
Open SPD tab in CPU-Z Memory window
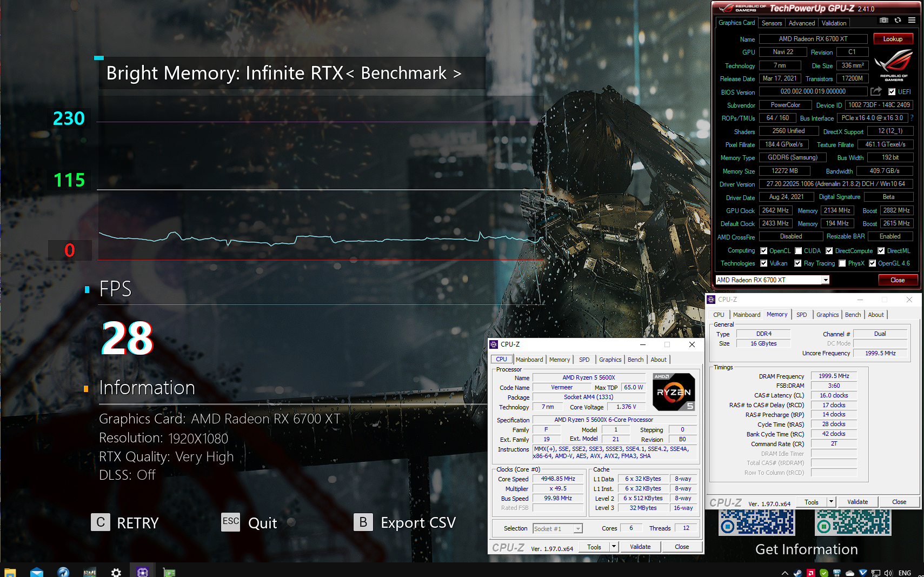[x=801, y=315]
